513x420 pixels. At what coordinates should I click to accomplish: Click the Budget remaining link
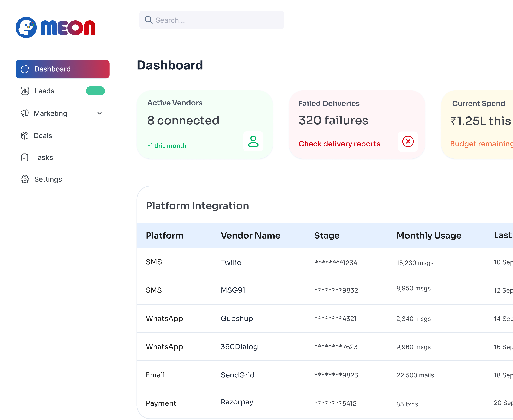tap(481, 144)
